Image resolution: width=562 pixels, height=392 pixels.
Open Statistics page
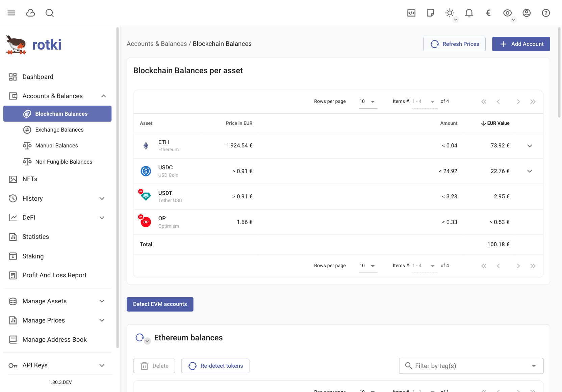coord(57,237)
